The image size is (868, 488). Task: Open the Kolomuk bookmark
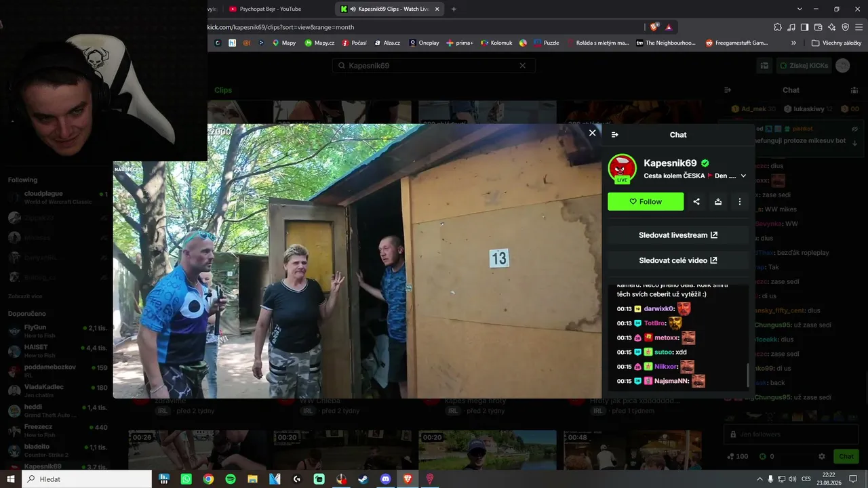[496, 43]
